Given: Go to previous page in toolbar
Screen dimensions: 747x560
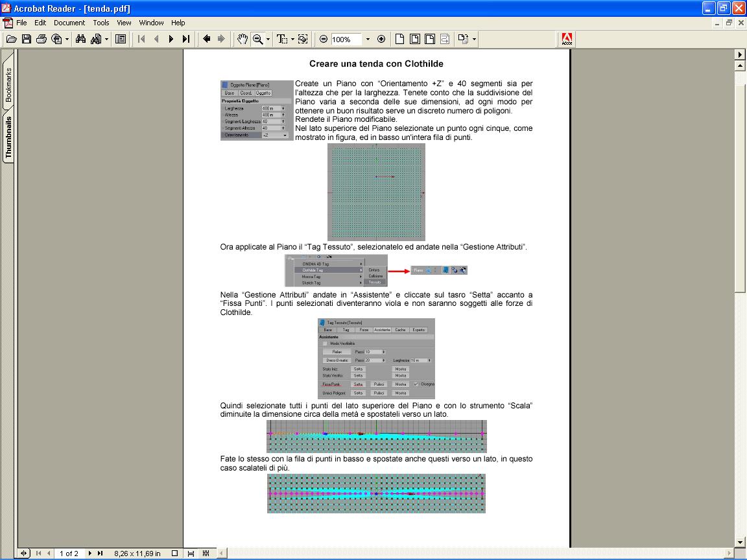Looking at the screenshot, I should coord(156,39).
